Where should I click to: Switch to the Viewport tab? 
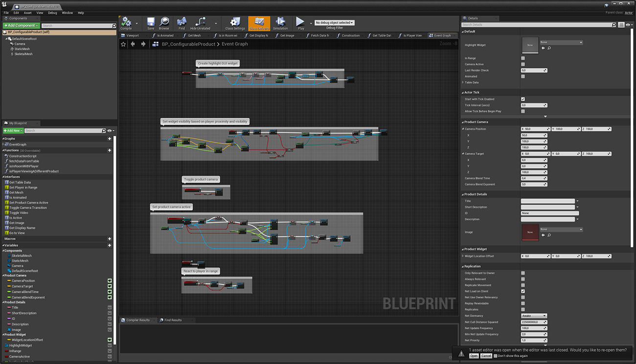coord(133,35)
